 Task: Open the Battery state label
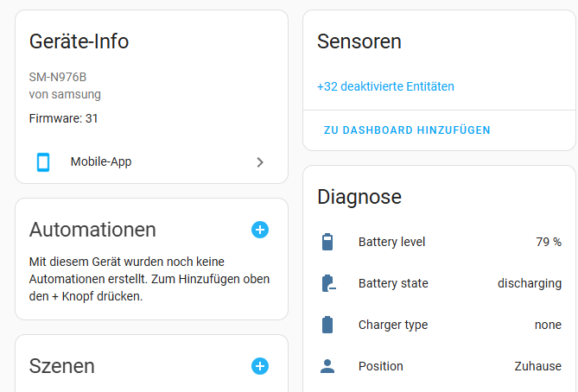click(393, 283)
